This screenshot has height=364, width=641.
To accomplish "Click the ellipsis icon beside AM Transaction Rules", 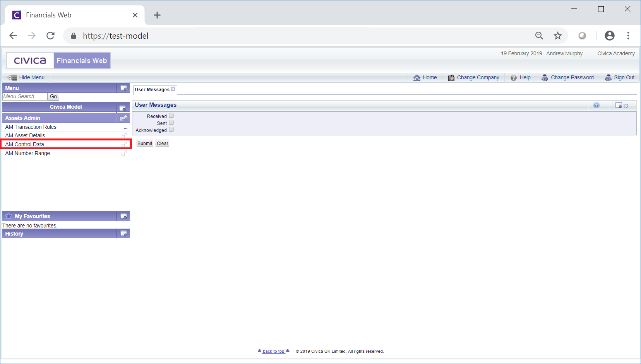I will pos(125,128).
